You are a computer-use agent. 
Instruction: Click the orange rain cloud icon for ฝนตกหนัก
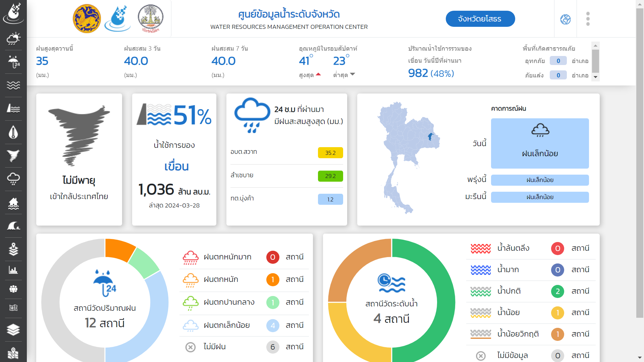pos(191,280)
